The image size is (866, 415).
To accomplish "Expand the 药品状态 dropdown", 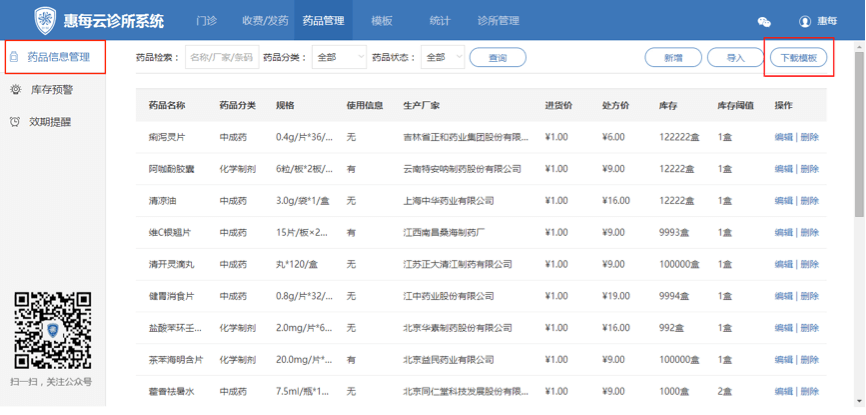I will point(443,57).
